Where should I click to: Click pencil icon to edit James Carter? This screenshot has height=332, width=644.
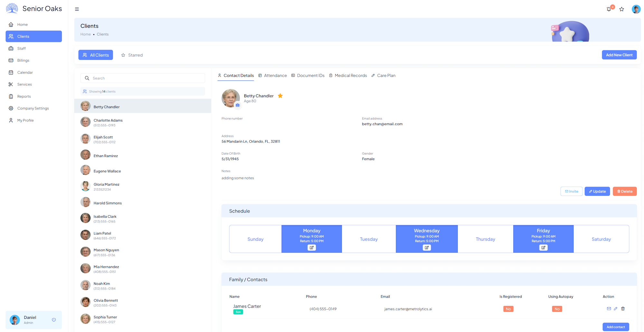615,309
